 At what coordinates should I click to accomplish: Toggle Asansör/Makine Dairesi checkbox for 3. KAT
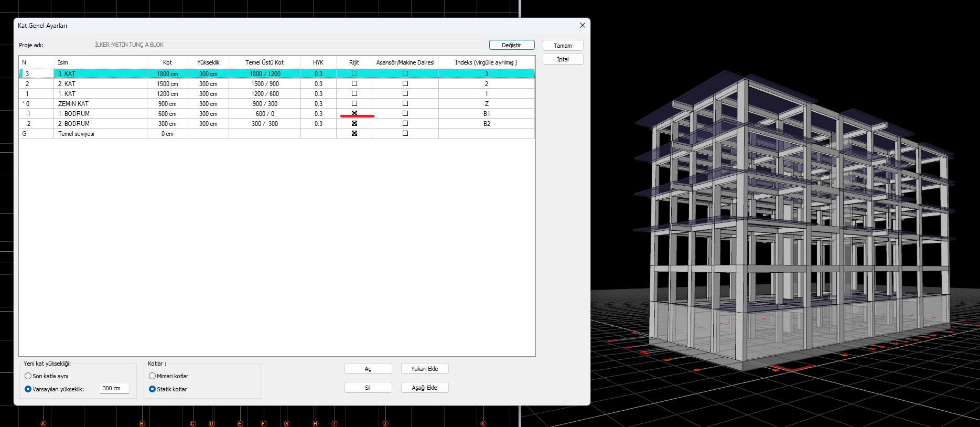tap(405, 73)
